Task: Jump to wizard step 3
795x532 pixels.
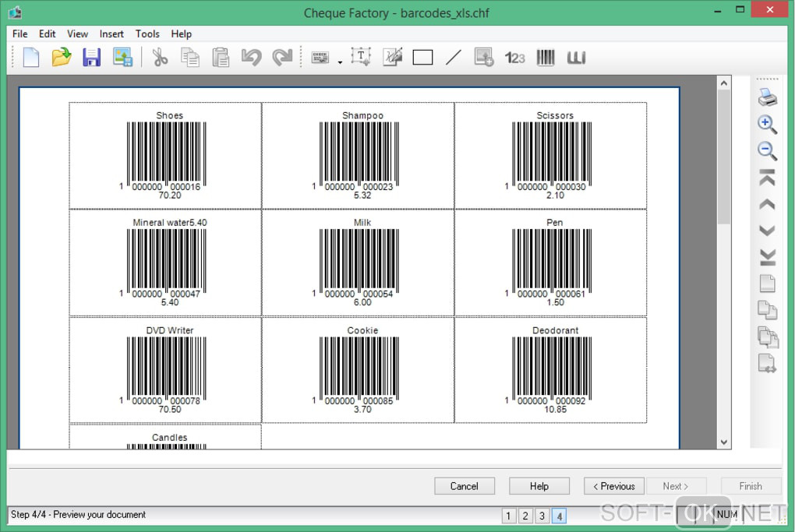Action: [542, 516]
